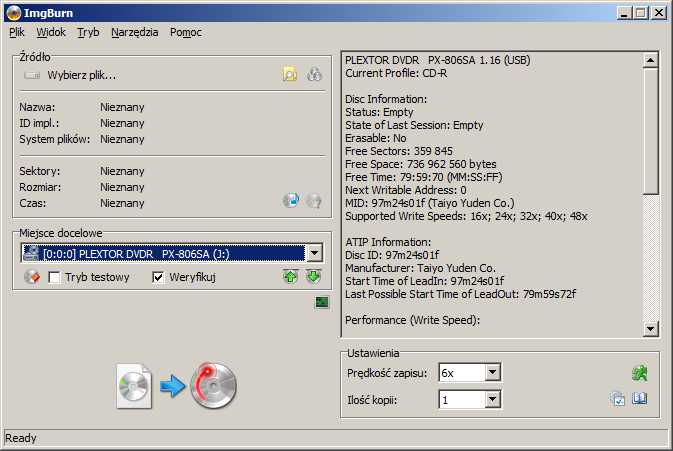Click the erase disc icon beside Tryb testowy

(32, 277)
